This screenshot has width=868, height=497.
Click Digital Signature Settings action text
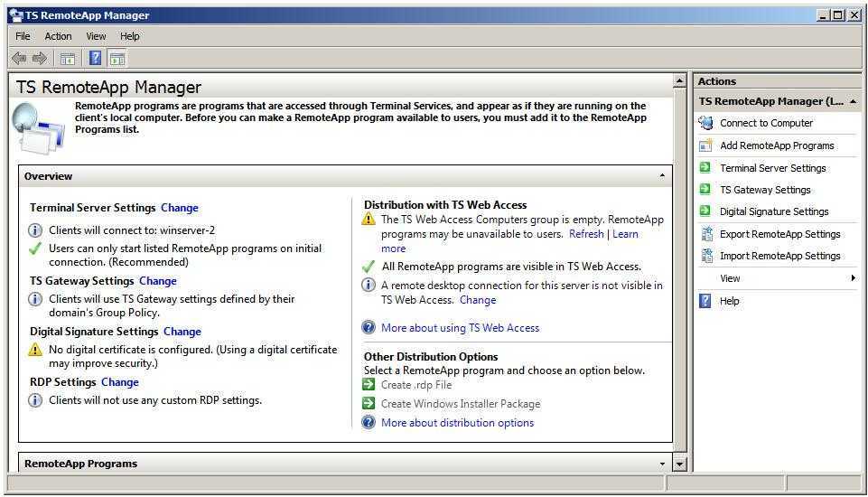pyautogui.click(x=774, y=211)
